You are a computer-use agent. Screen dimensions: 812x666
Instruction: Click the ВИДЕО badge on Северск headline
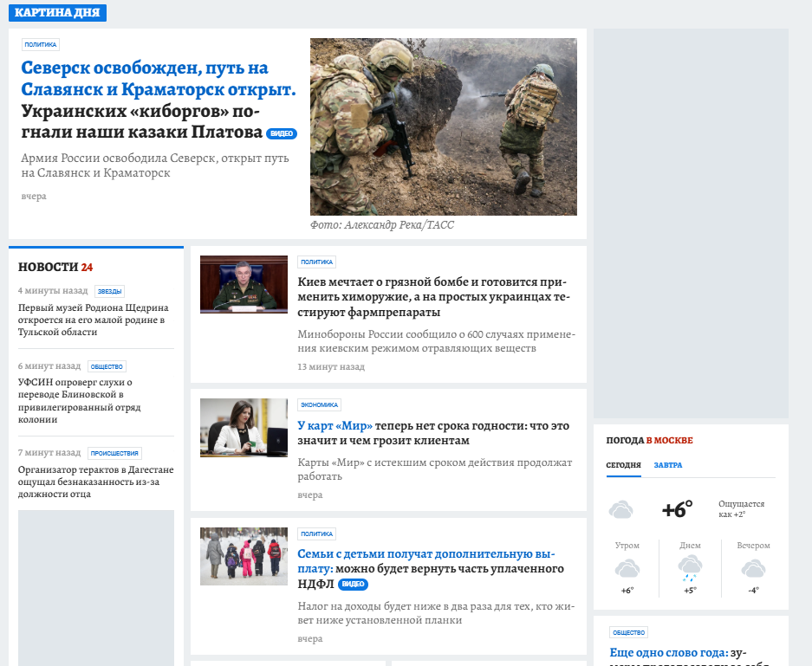[x=282, y=134]
